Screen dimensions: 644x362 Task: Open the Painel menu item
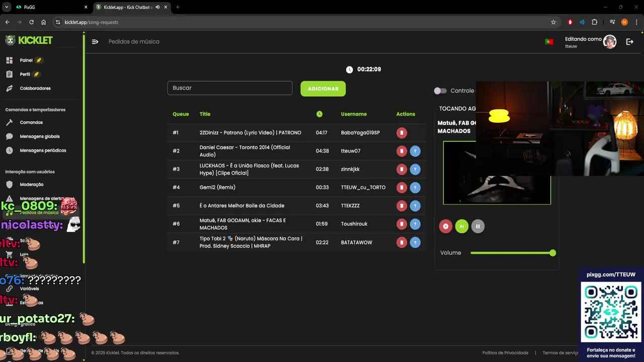pyautogui.click(x=26, y=60)
